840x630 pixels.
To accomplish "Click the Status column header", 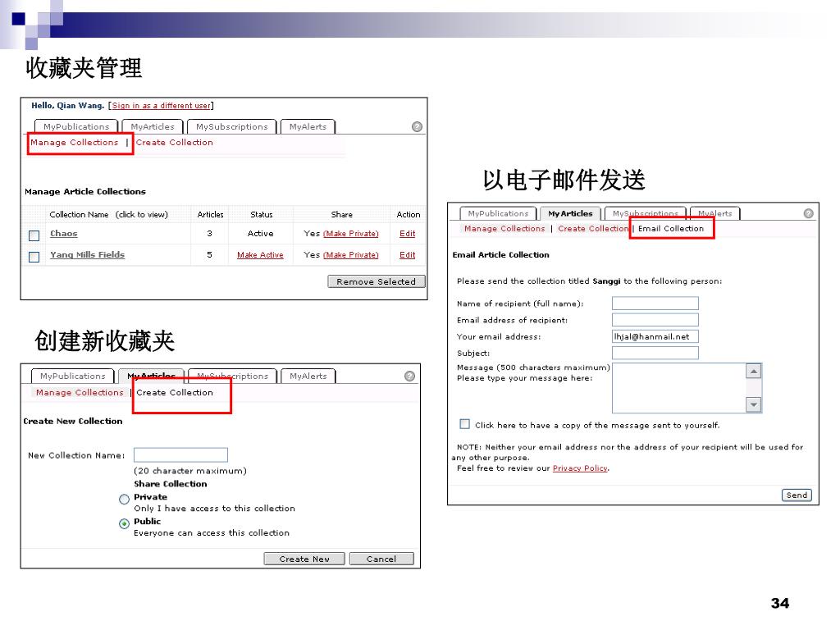I will tap(262, 214).
